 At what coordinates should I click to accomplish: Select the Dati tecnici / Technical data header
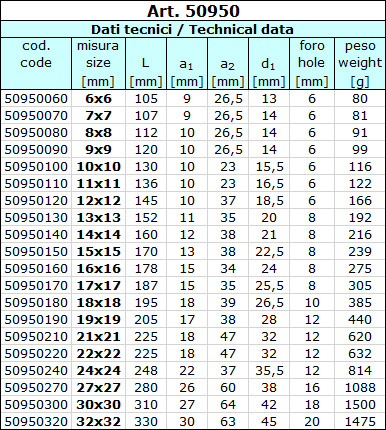193,29
